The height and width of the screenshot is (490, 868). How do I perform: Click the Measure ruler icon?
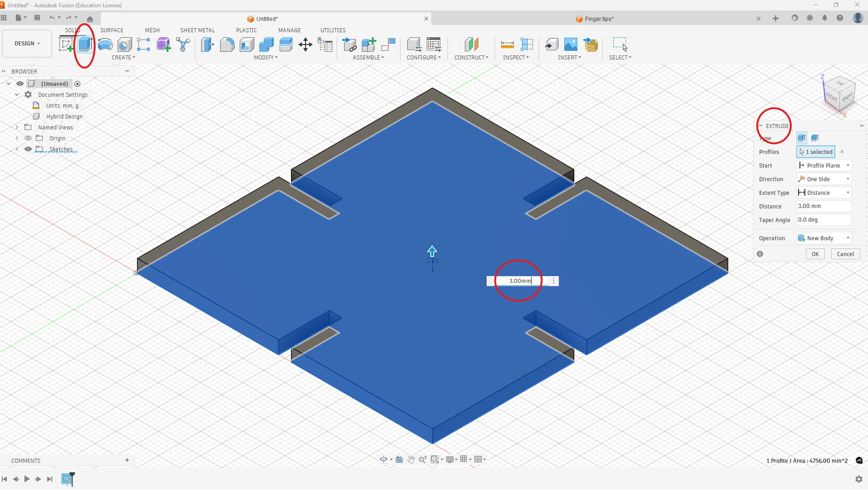click(x=507, y=45)
